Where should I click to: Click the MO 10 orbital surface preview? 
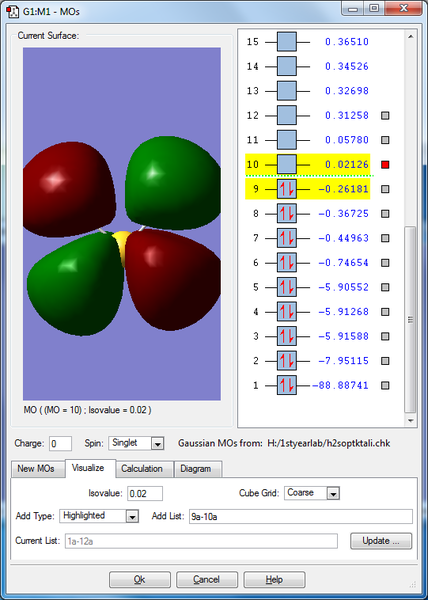tap(122, 224)
